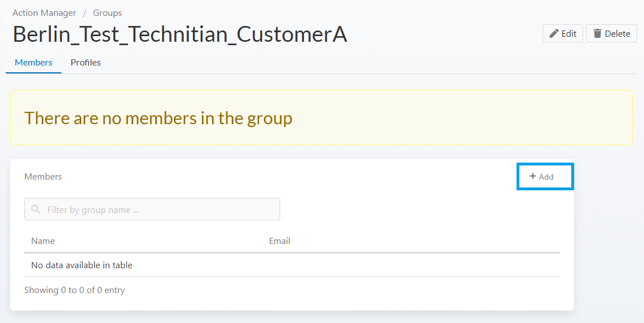Click the slash separator in the breadcrumb

coord(85,12)
